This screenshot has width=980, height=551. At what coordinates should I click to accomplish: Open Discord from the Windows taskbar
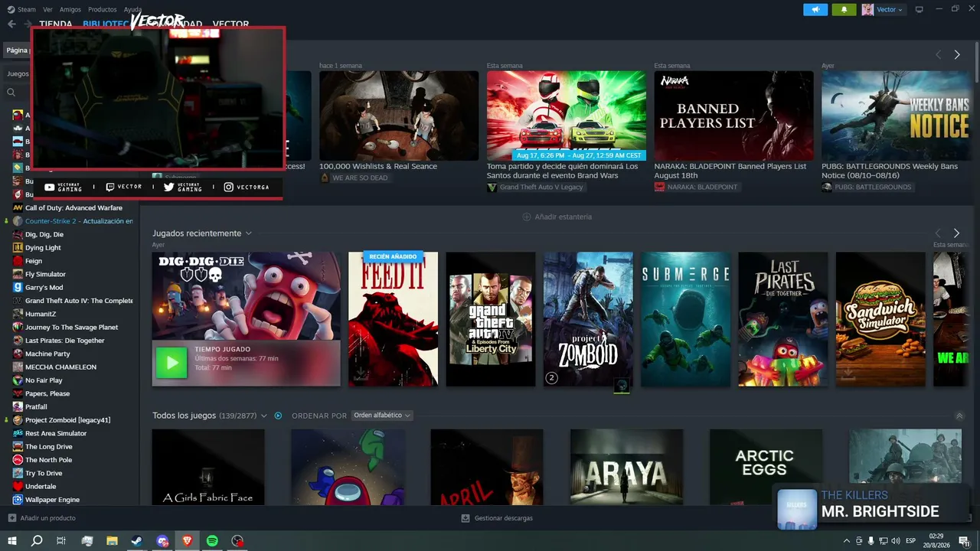click(x=162, y=541)
